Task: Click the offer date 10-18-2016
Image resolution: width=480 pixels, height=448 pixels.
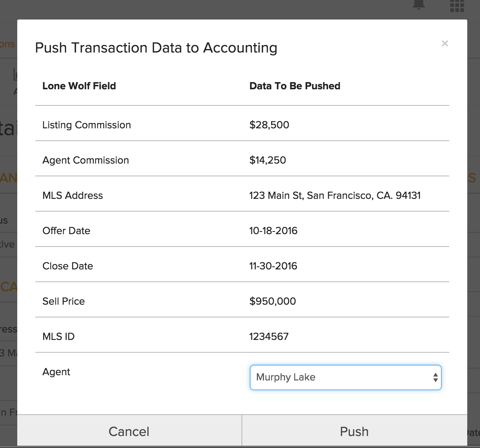Action: point(273,231)
